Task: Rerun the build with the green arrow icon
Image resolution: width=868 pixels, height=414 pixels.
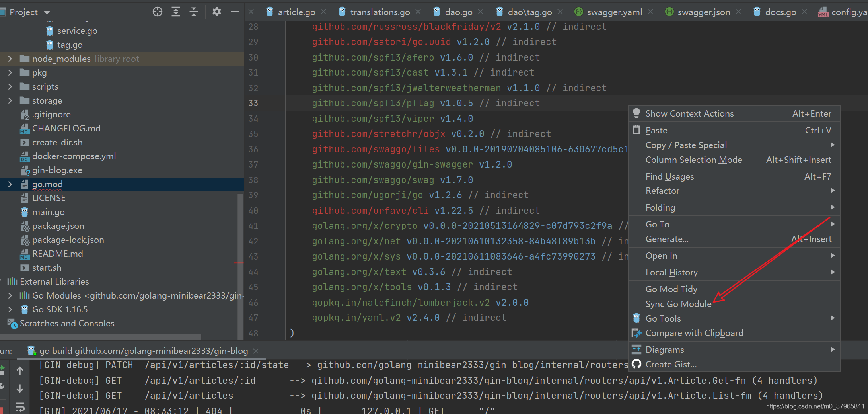Action: pos(3,368)
